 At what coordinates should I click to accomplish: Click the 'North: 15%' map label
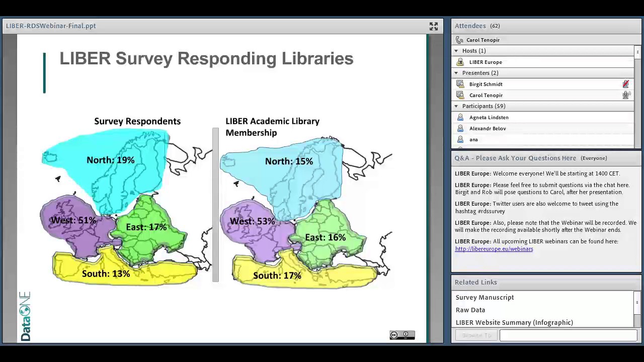pos(289,161)
